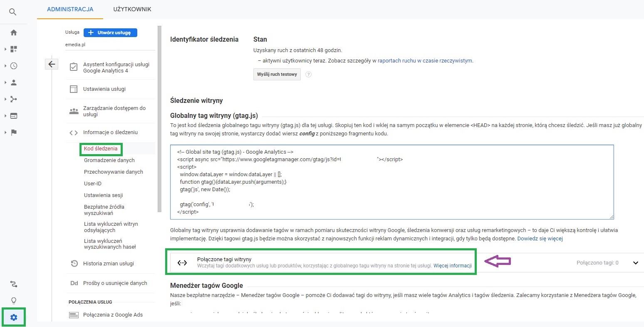Select the ADMINISTRACJA tab
This screenshot has width=644, height=327.
(69, 8)
